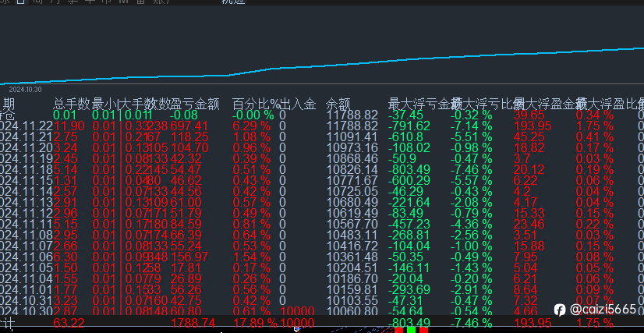Viewport: 644px width, 333px height.
Task: Click the Facebook logo icon in the watermark
Action: coord(559,309)
